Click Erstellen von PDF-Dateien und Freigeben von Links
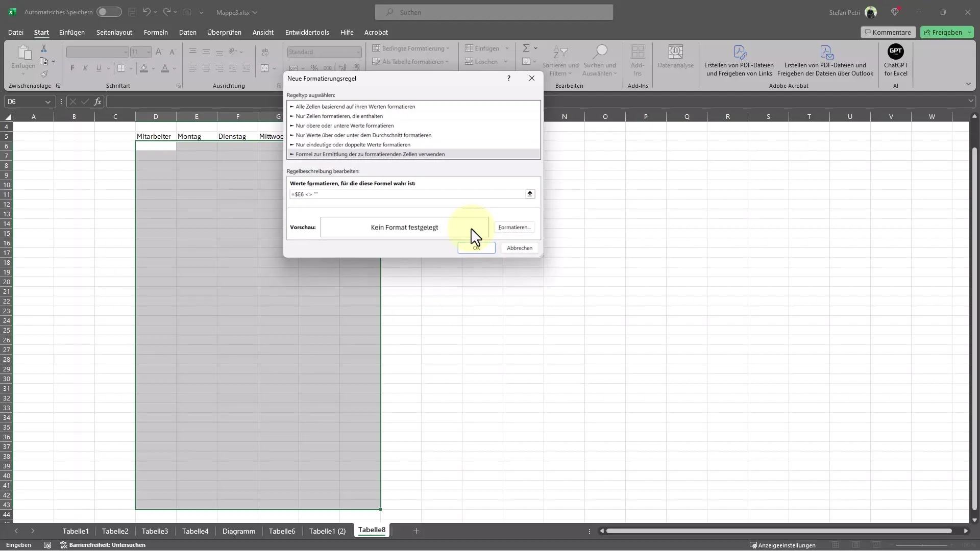This screenshot has width=980, height=551. [739, 60]
